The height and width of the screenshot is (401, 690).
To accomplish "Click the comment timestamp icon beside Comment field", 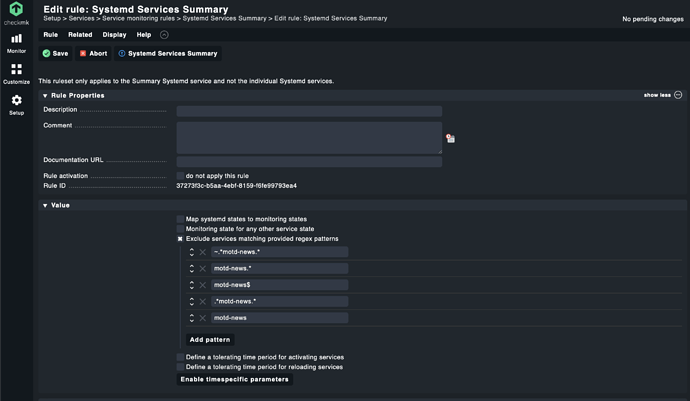I will (x=451, y=139).
